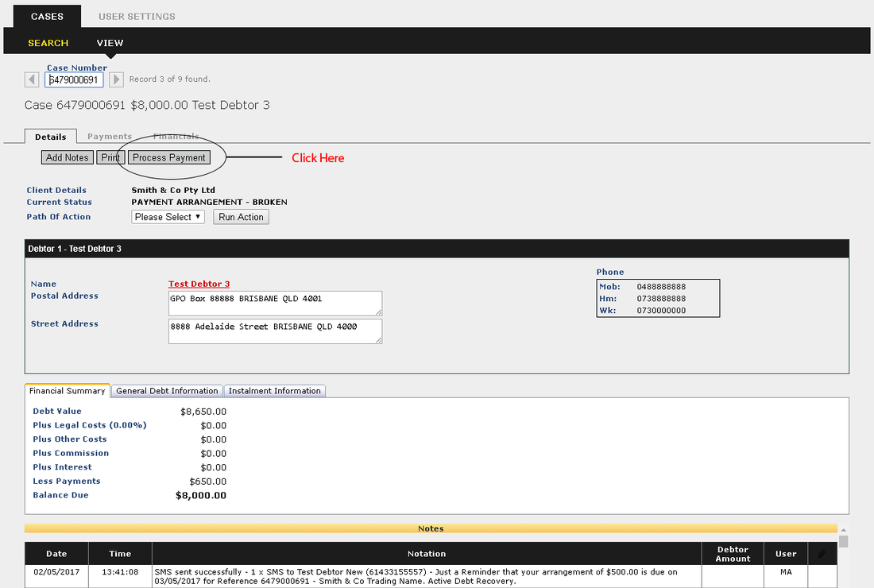This screenshot has height=588, width=874.
Task: Click the User column header
Action: pyautogui.click(x=786, y=554)
